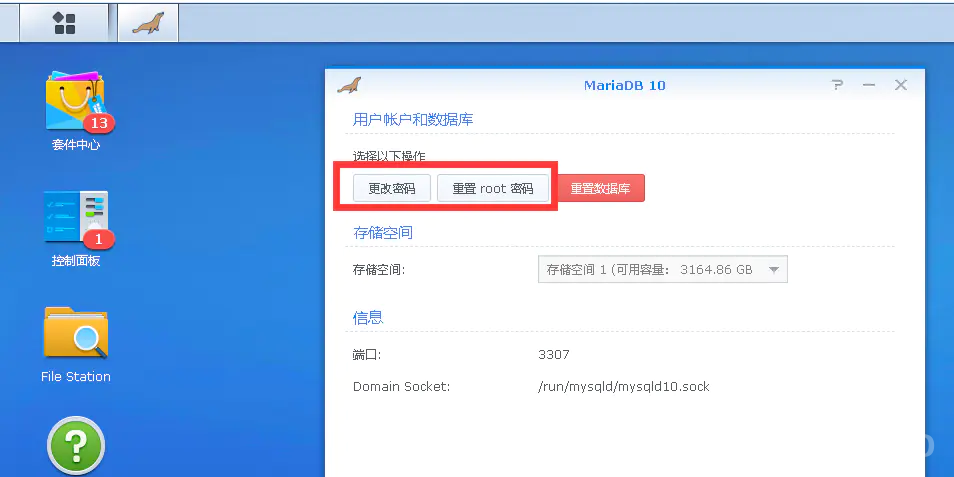
Task: Open the main menu grid icon
Action: (64, 23)
